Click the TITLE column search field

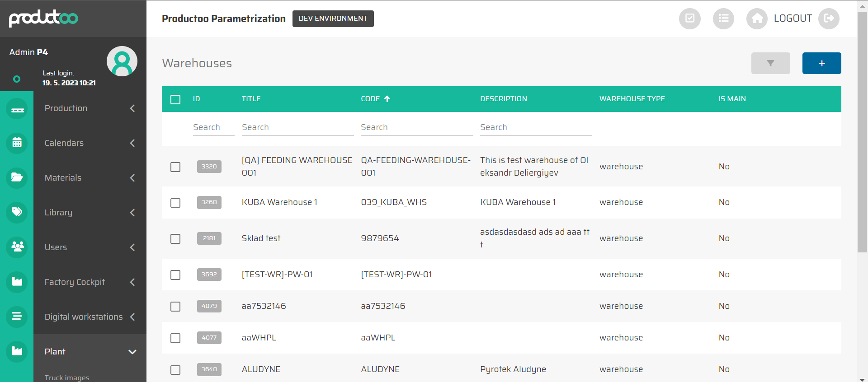tap(297, 127)
